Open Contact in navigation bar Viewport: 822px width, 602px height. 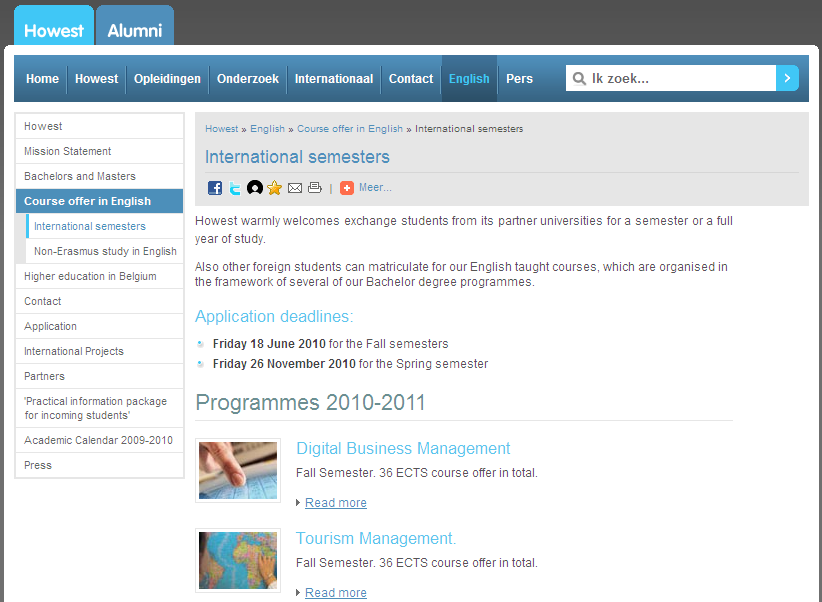tap(411, 79)
